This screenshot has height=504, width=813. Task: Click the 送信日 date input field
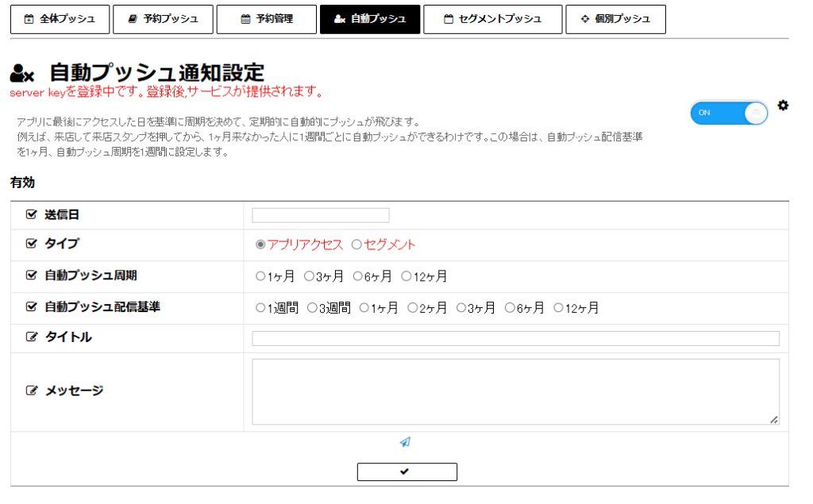(x=320, y=215)
